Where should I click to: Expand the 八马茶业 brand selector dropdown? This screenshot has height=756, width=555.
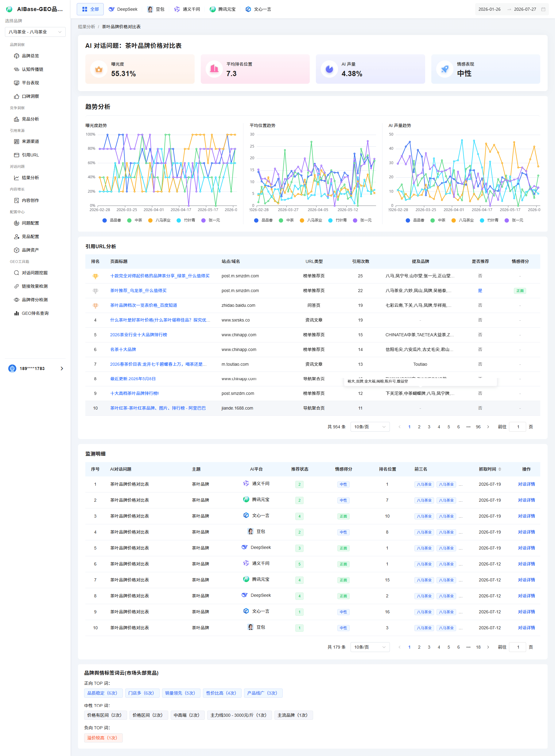35,32
